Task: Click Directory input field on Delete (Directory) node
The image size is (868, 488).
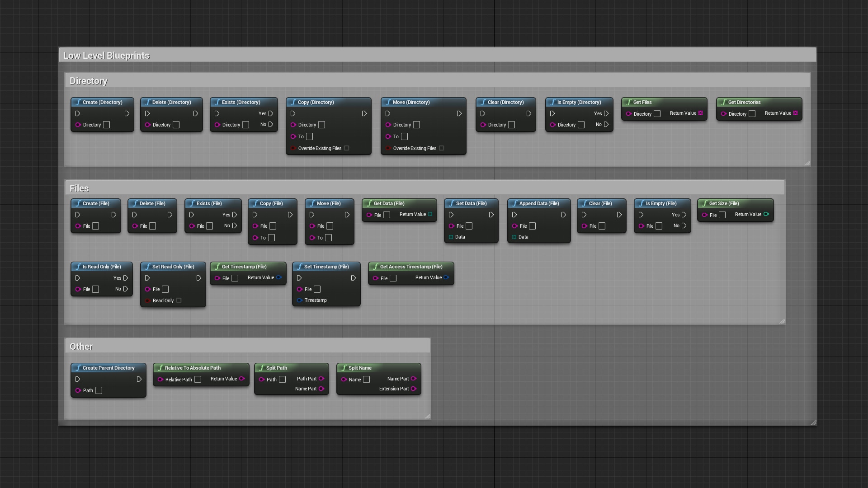Action: click(176, 125)
